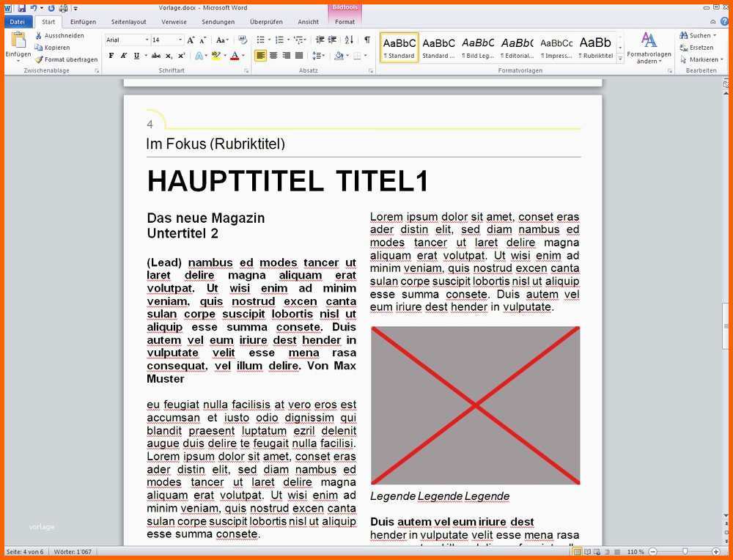Switch to full-screen reading view in status bar
The width and height of the screenshot is (733, 560).
(588, 552)
